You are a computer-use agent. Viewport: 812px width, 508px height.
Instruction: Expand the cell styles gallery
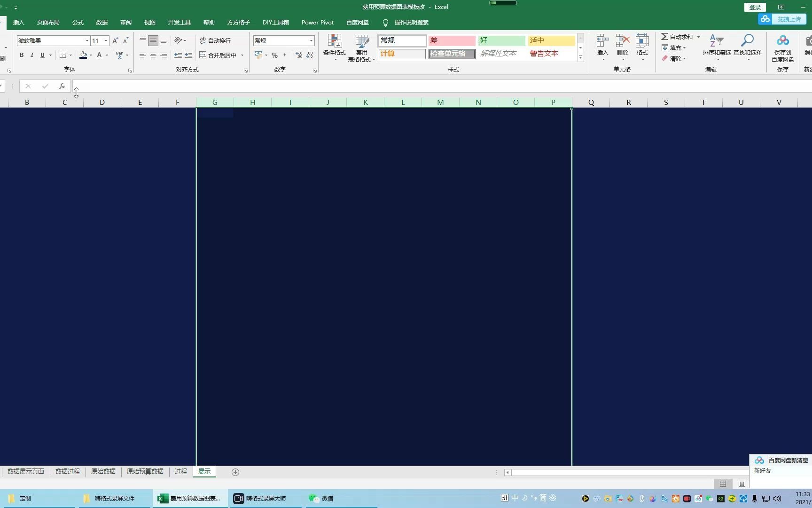(580, 57)
